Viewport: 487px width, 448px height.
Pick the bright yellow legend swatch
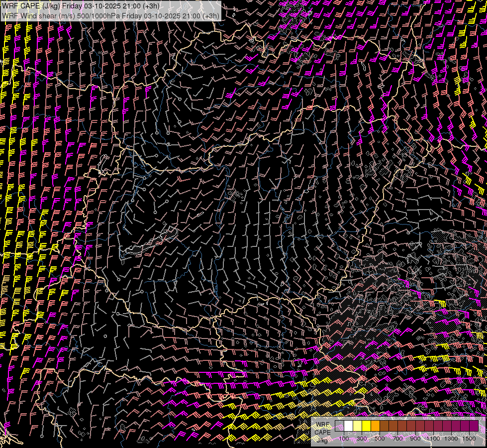pyautogui.click(x=366, y=426)
